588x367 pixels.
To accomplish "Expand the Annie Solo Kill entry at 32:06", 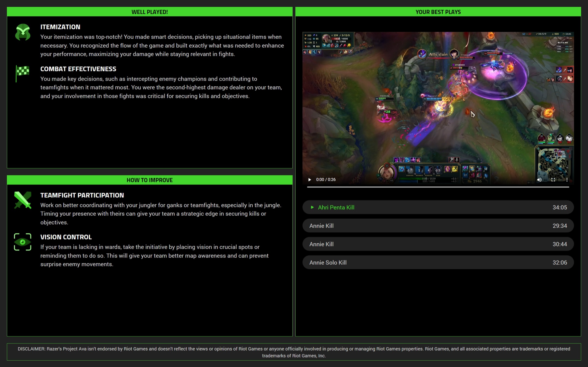I will tap(438, 262).
